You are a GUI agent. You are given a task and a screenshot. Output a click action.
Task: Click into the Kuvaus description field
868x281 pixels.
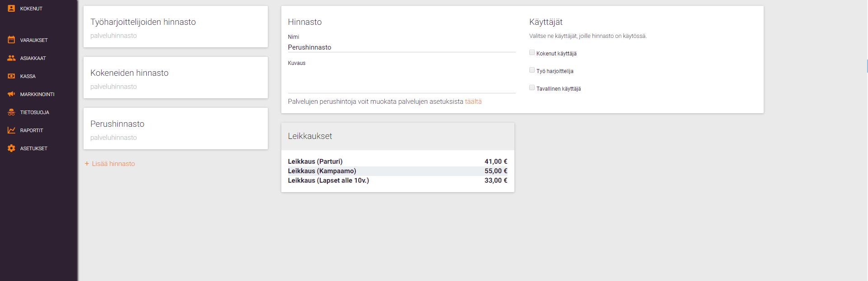coord(401,80)
